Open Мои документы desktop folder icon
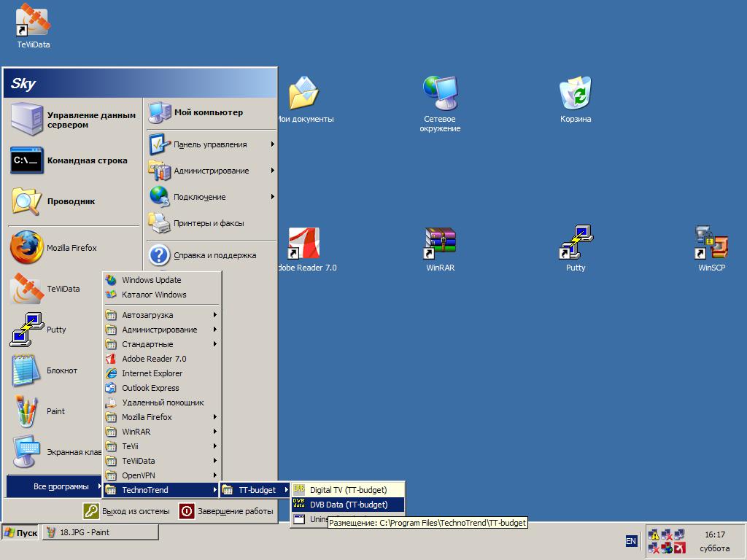This screenshot has height=560, width=747. click(x=305, y=99)
